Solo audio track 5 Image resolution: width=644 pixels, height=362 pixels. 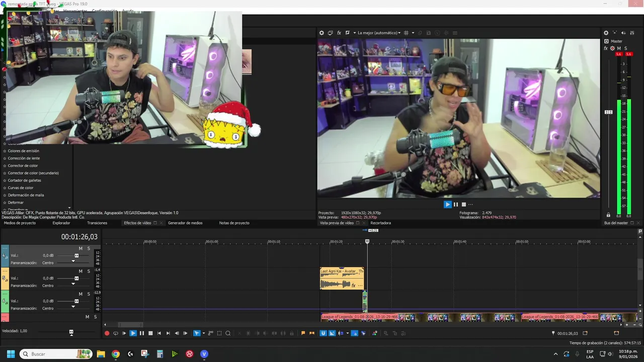[x=89, y=271]
